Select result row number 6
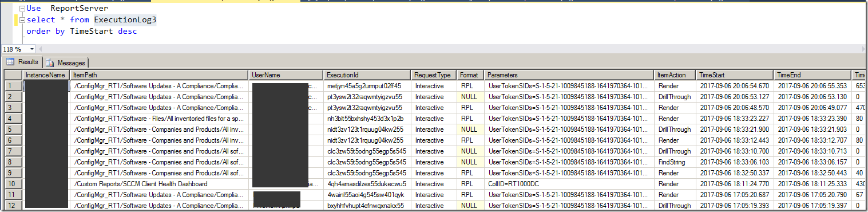868x212 pixels. (x=13, y=140)
